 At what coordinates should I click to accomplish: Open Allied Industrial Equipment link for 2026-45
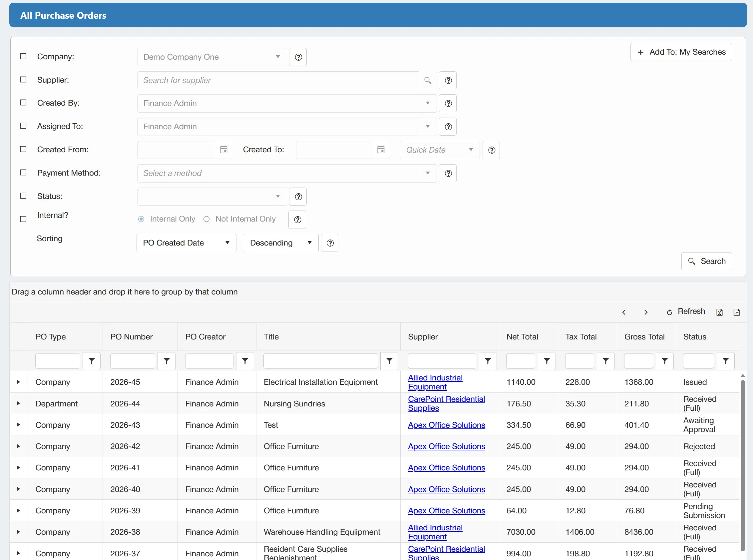(435, 382)
